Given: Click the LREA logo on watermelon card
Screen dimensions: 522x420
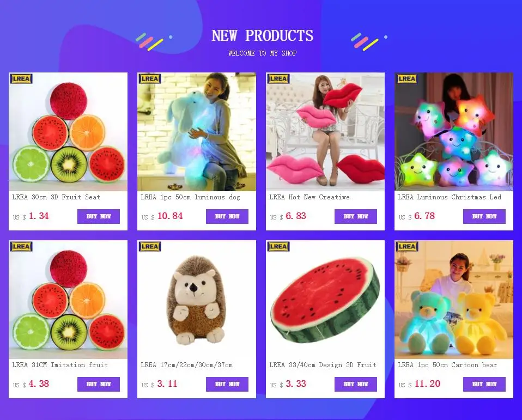Looking at the screenshot, I should 278,247.
